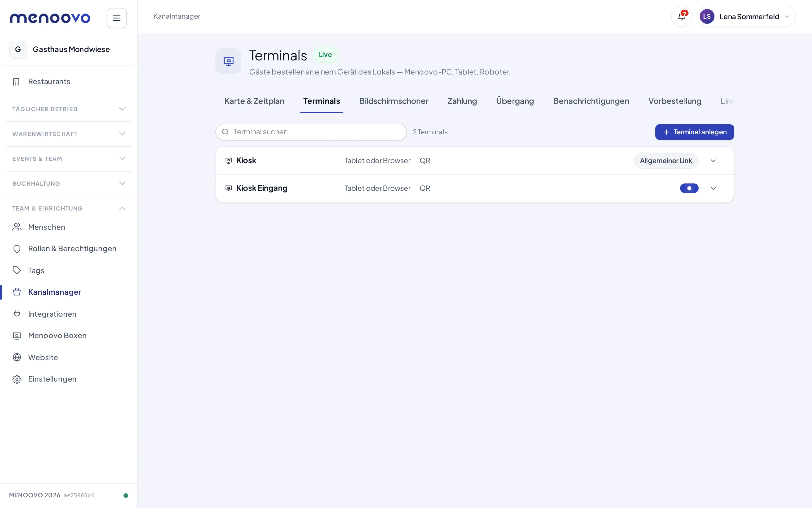Image resolution: width=812 pixels, height=508 pixels.
Task: Toggle the Kiosk Eingang switch
Action: click(x=689, y=188)
